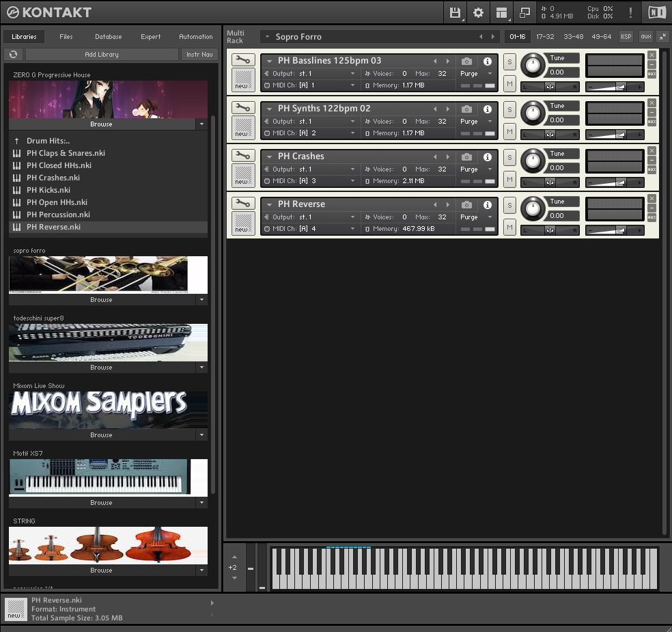This screenshot has height=632, width=672.
Task: Click the Native Instruments NI logo
Action: click(657, 12)
